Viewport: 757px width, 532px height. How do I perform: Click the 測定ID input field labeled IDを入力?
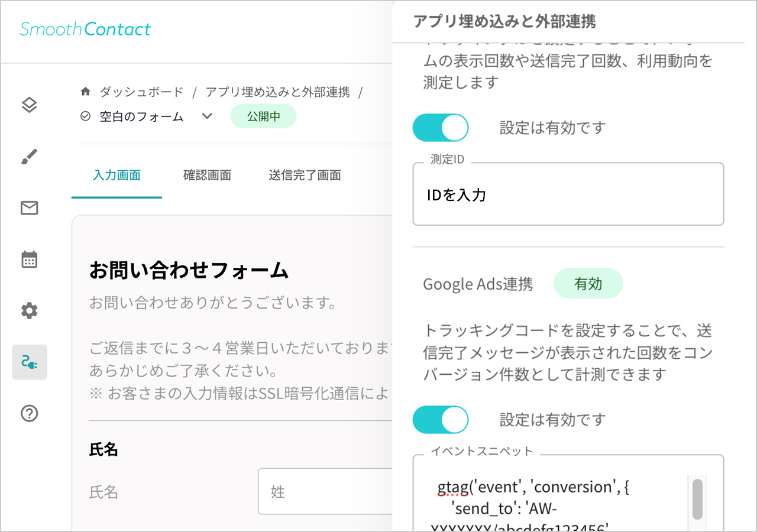click(x=568, y=194)
